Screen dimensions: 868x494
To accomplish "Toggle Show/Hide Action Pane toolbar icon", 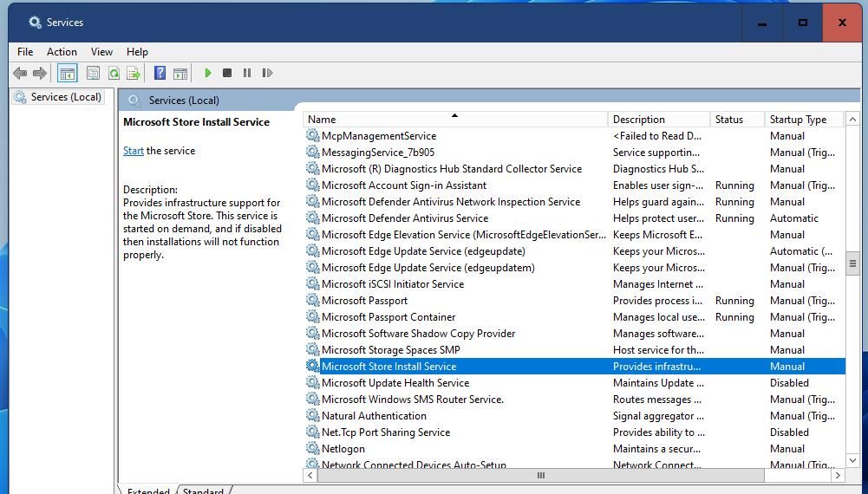I will click(180, 73).
